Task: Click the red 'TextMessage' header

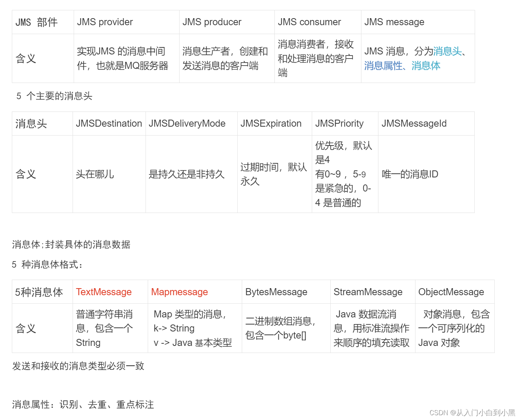Action: [x=104, y=292]
